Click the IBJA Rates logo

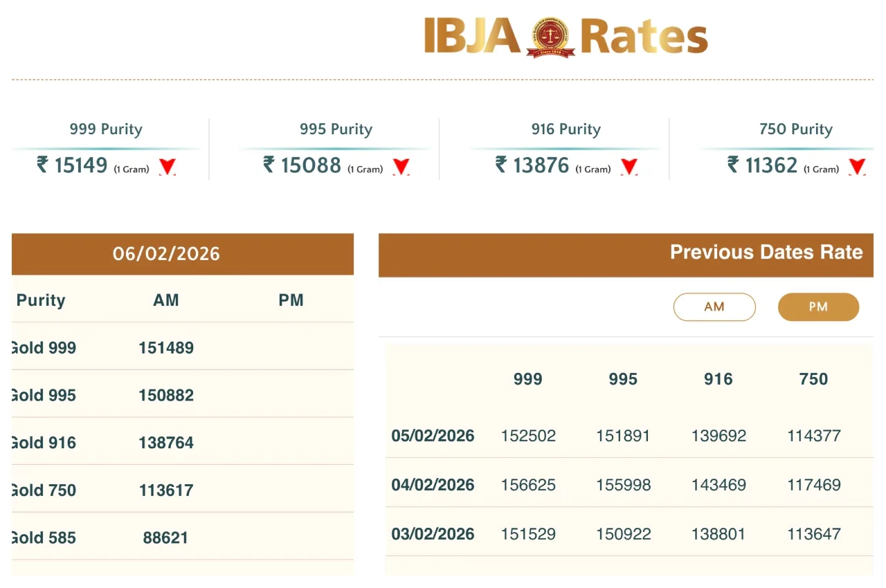564,38
